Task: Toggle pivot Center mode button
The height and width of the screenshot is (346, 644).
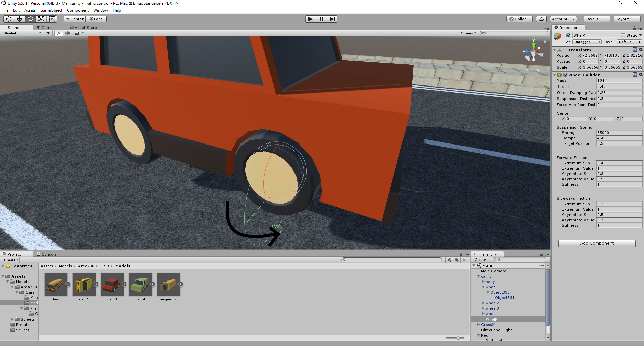Action: coord(74,19)
